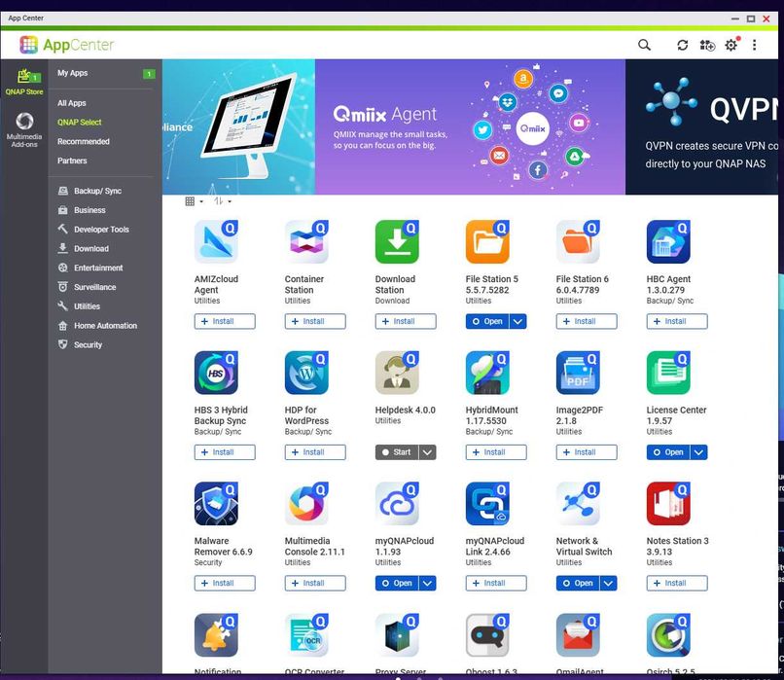Install Notes Station 3
Viewport: 784px width, 680px height.
point(677,584)
